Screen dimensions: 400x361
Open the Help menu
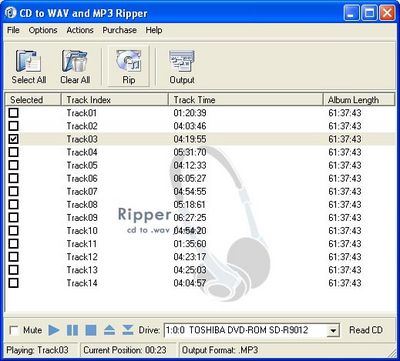tap(154, 30)
